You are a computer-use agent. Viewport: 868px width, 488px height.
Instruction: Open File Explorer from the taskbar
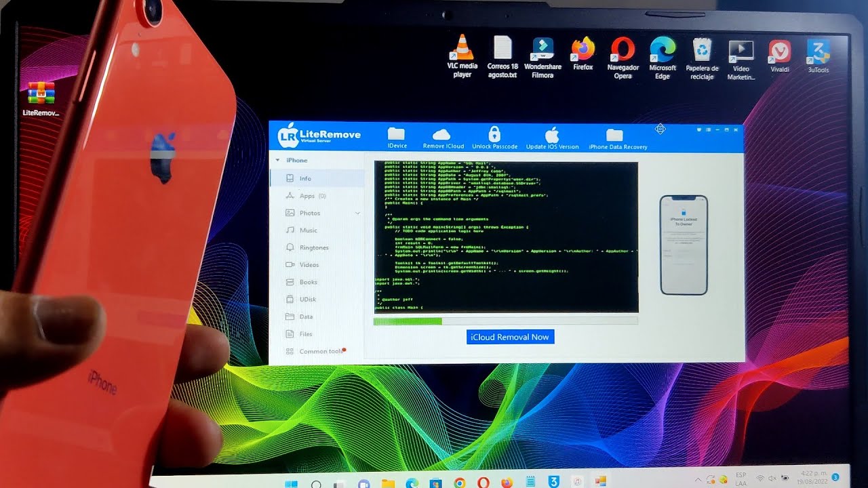(x=388, y=484)
